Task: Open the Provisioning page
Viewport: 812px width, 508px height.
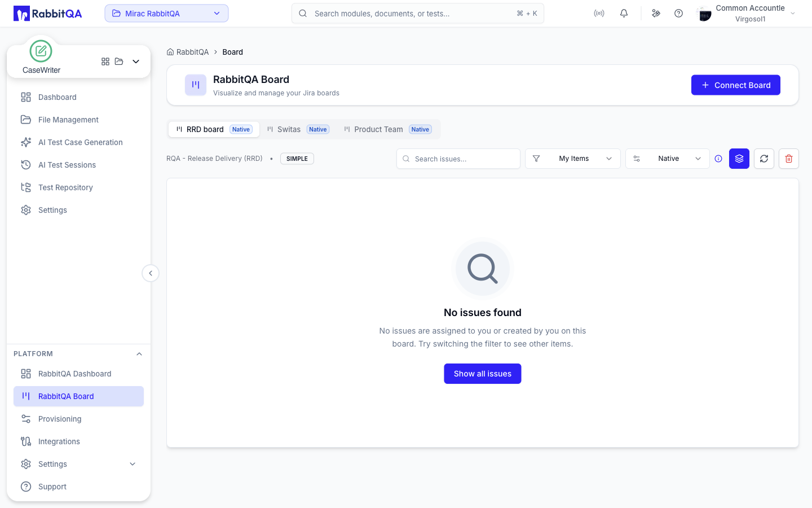Action: pyautogui.click(x=78, y=419)
